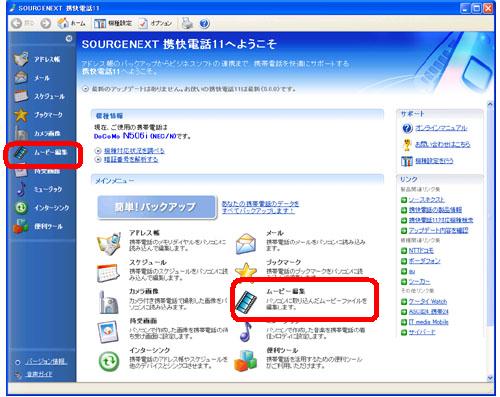Open サイバード link
Image resolution: width=500 pixels, height=397 pixels.
coord(422,332)
